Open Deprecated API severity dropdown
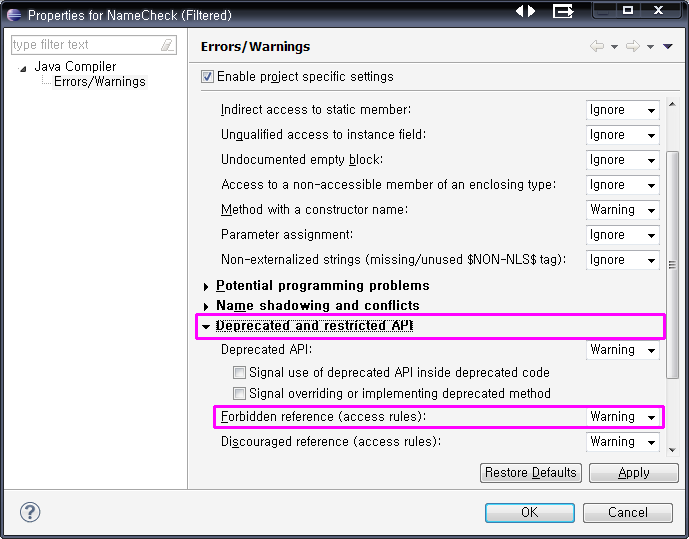 [x=623, y=350]
